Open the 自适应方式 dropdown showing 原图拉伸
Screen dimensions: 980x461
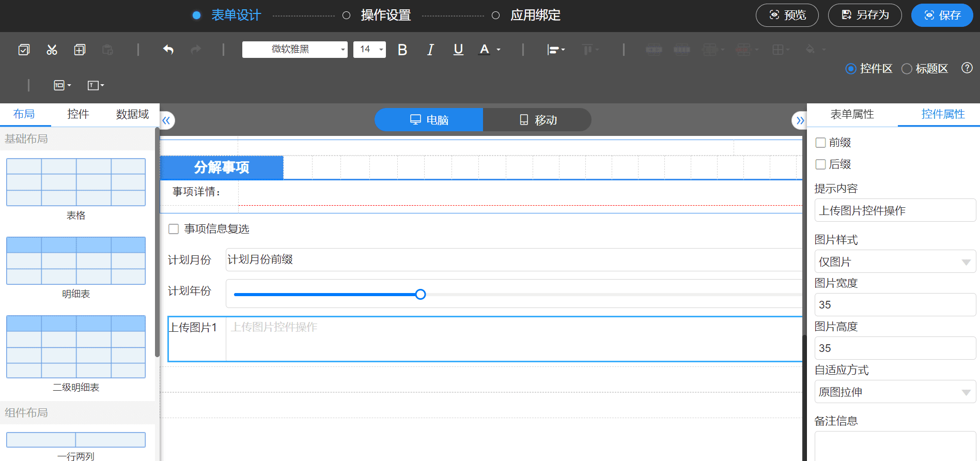[x=895, y=392]
